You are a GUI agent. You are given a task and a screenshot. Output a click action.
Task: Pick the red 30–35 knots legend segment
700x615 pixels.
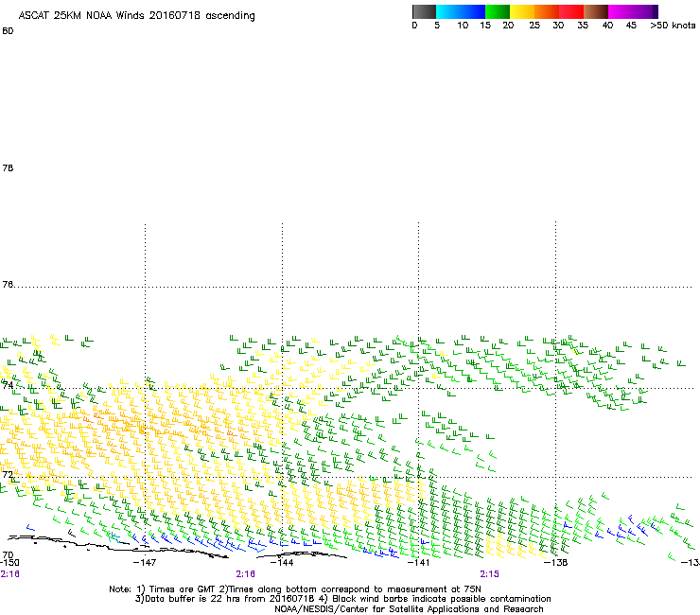coord(571,11)
